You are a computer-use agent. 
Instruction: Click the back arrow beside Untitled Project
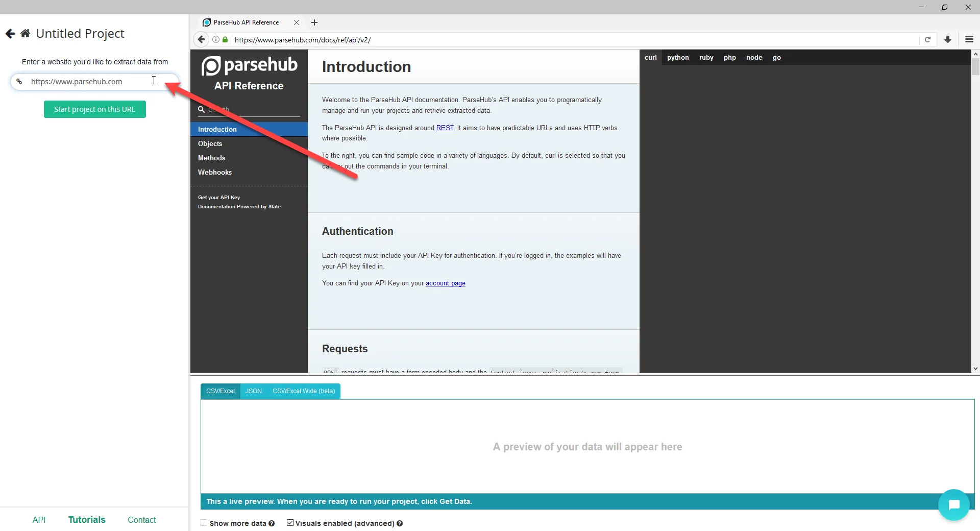point(10,34)
